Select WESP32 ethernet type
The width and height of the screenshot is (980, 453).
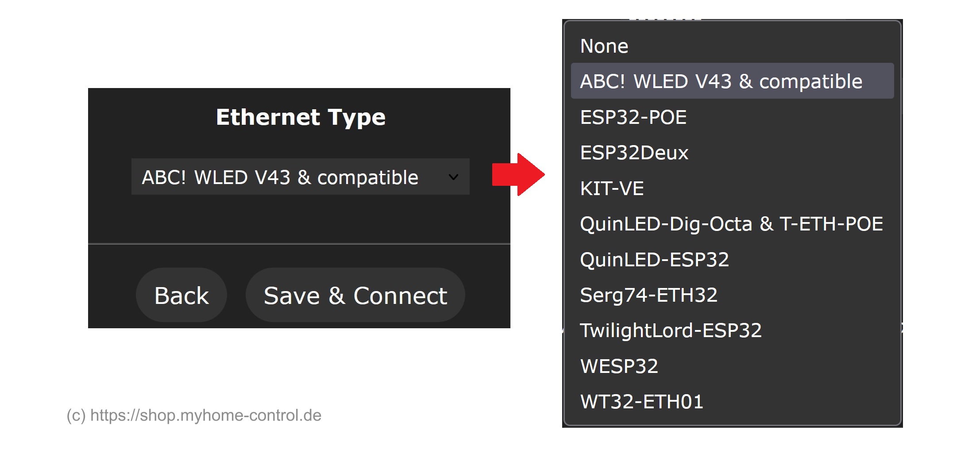[732, 366]
